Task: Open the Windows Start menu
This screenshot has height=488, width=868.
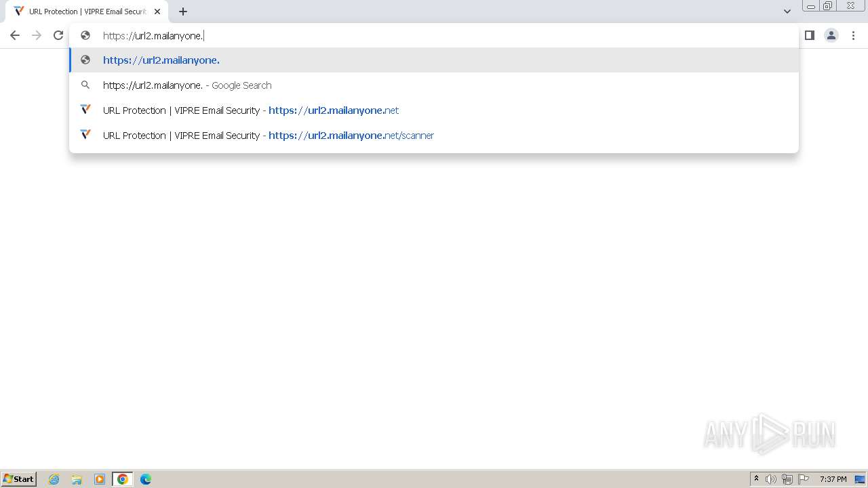Action: click(18, 479)
